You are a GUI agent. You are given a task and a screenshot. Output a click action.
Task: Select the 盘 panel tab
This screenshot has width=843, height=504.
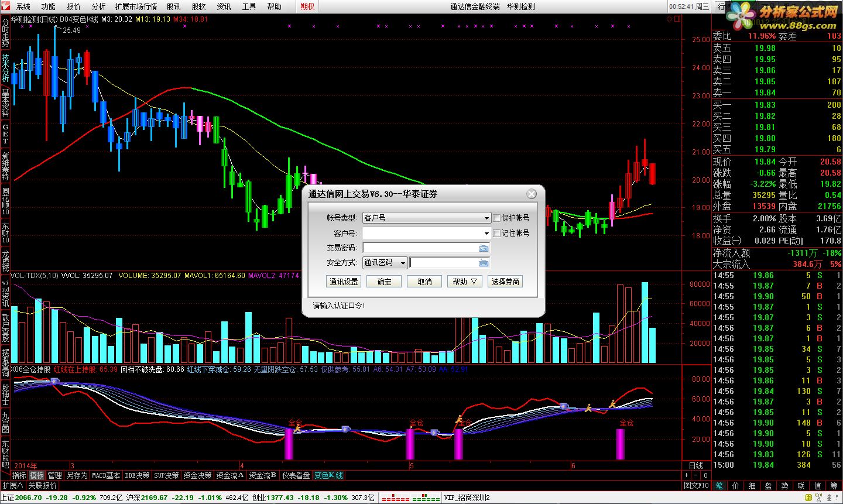(768, 485)
